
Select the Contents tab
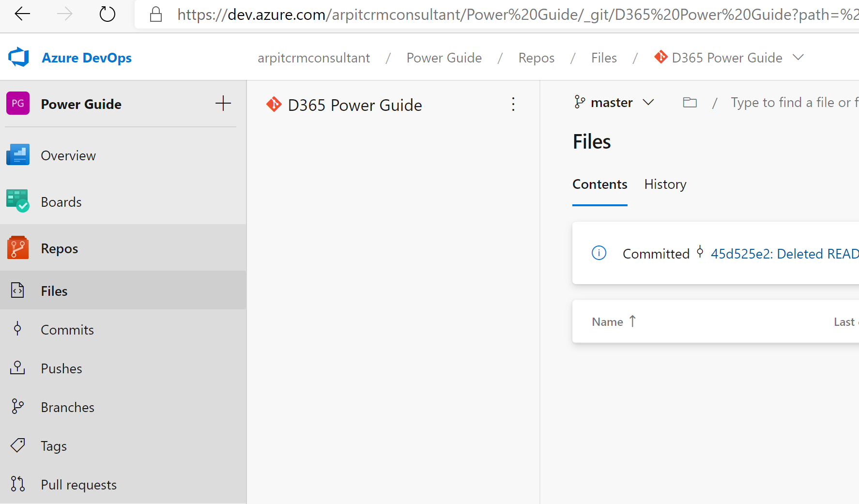[x=599, y=184]
